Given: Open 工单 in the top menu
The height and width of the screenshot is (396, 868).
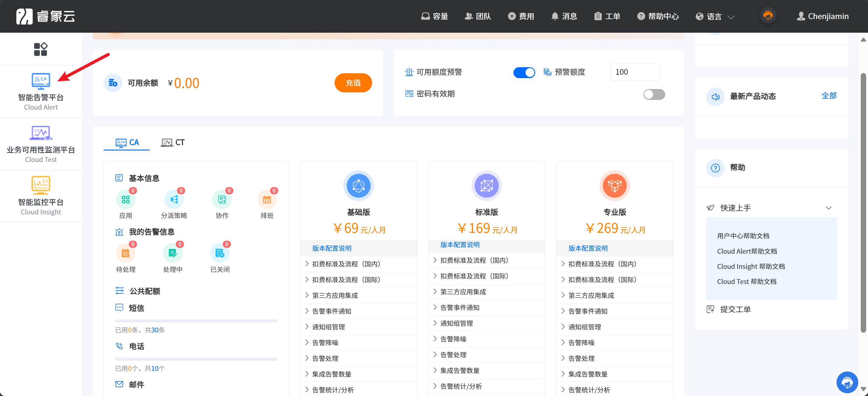Looking at the screenshot, I should [x=607, y=16].
